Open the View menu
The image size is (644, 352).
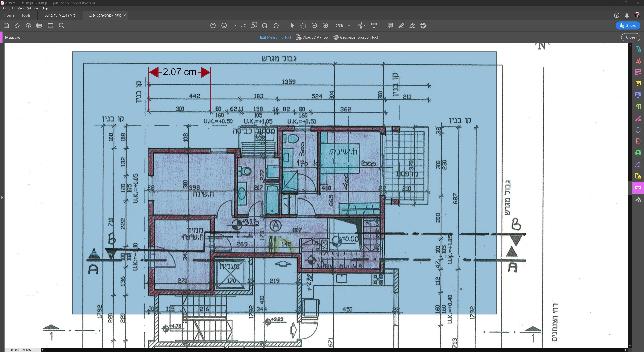point(21,8)
